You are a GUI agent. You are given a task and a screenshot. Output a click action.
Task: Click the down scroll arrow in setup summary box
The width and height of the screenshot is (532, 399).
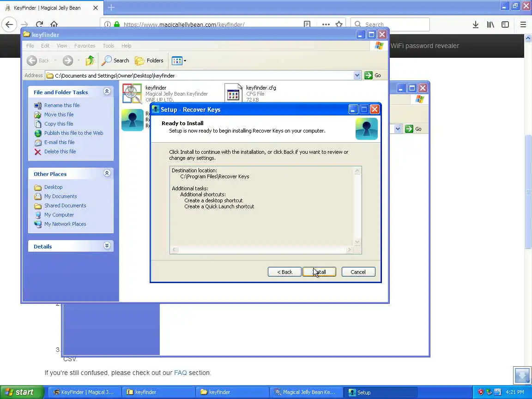357,242
